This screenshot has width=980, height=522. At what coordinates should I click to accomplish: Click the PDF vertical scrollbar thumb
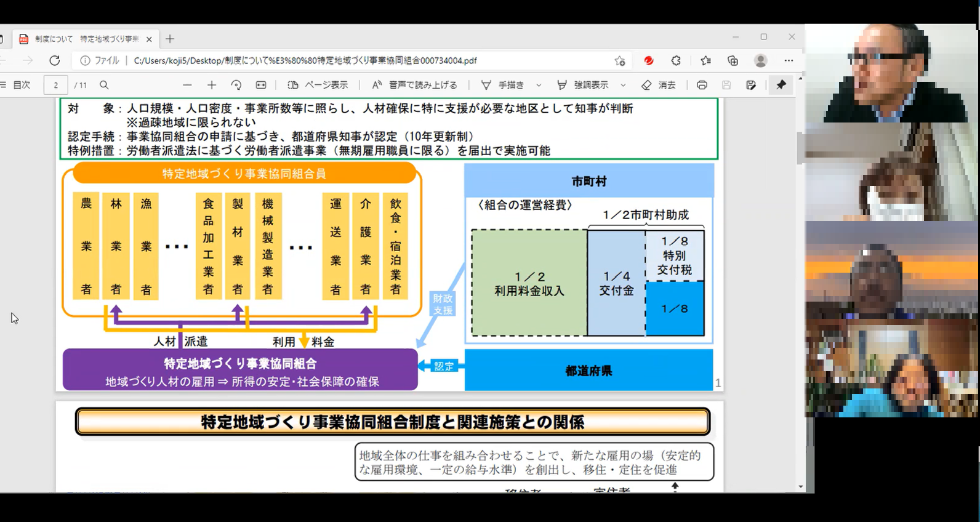pyautogui.click(x=800, y=148)
